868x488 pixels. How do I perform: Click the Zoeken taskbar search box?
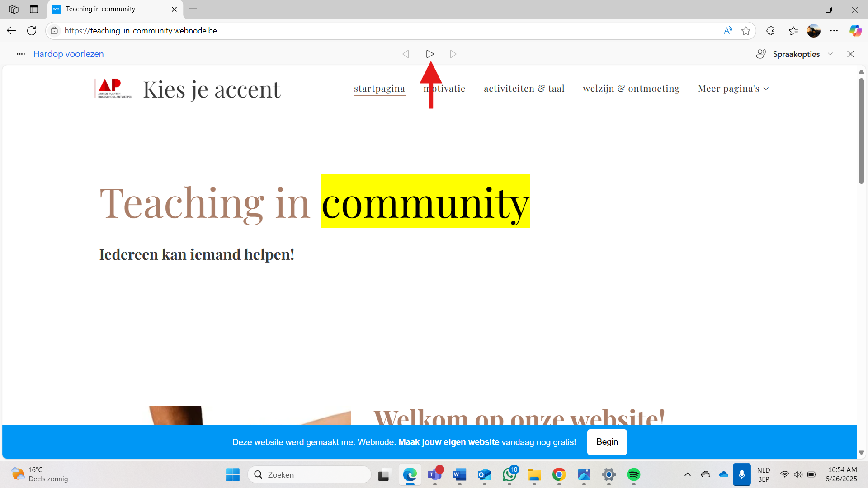[x=310, y=474]
